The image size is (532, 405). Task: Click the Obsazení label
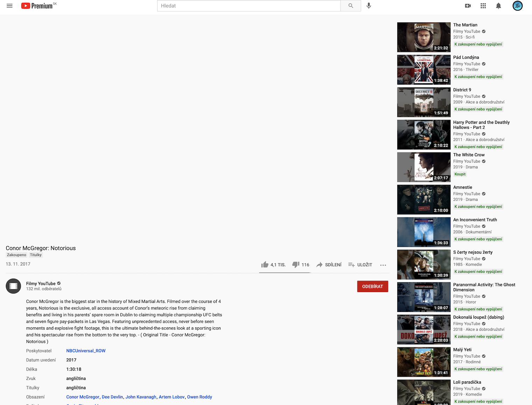[x=35, y=397]
